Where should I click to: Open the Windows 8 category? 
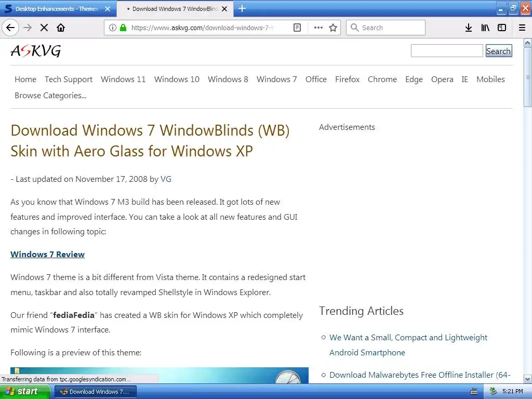tap(228, 79)
